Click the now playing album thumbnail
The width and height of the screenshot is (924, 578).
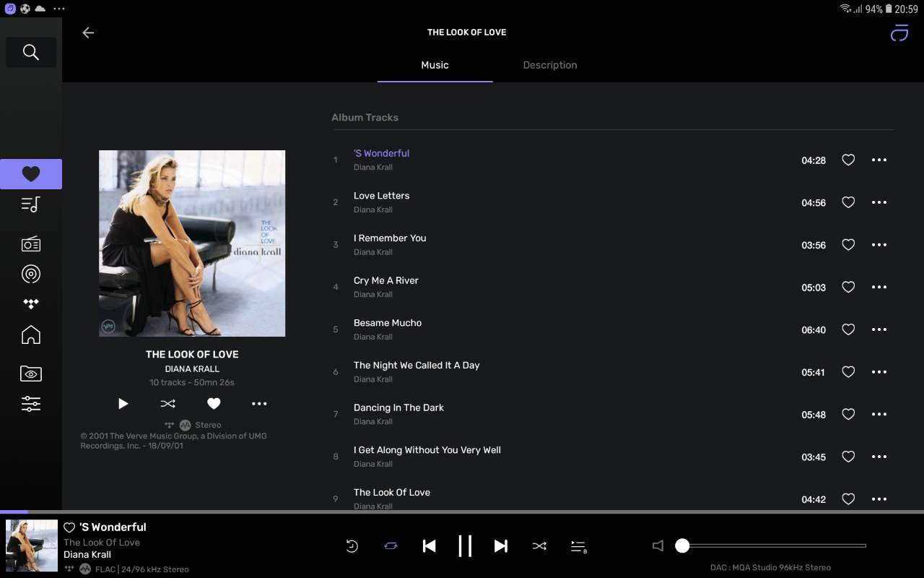coord(32,545)
